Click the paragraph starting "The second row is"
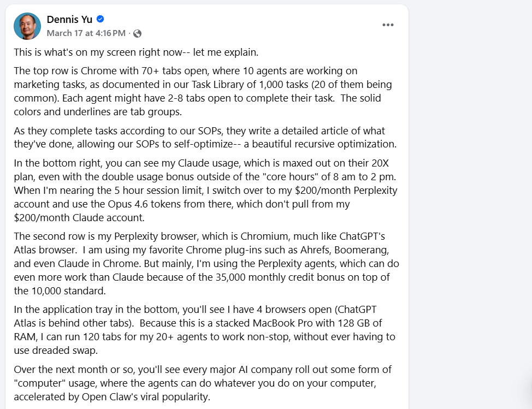The width and height of the screenshot is (532, 409). 205,264
